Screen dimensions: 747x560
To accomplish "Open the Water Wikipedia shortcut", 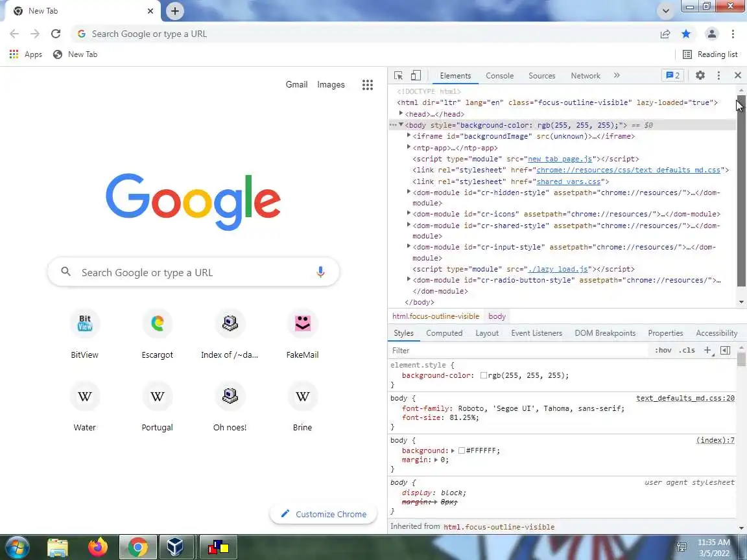I will tap(85, 406).
